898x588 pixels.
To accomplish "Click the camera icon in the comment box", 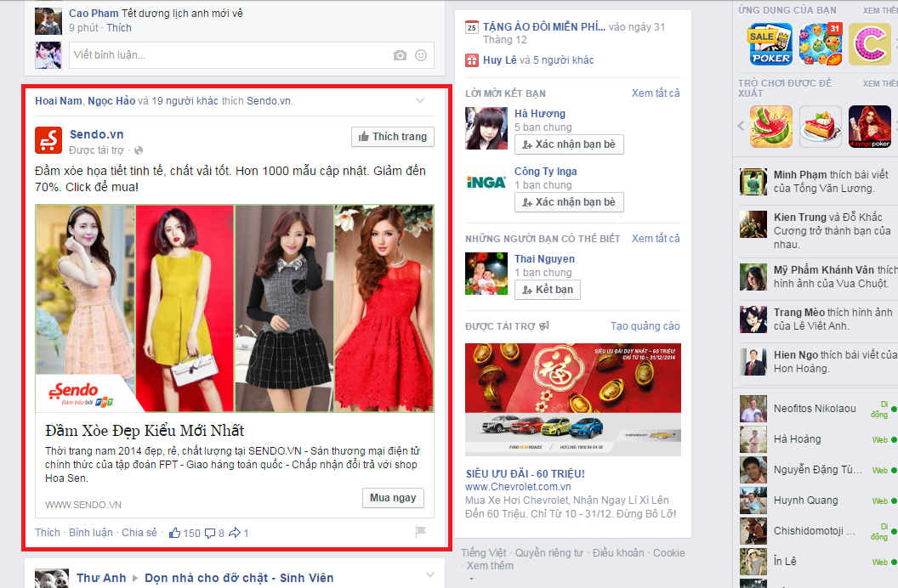I will 399,54.
